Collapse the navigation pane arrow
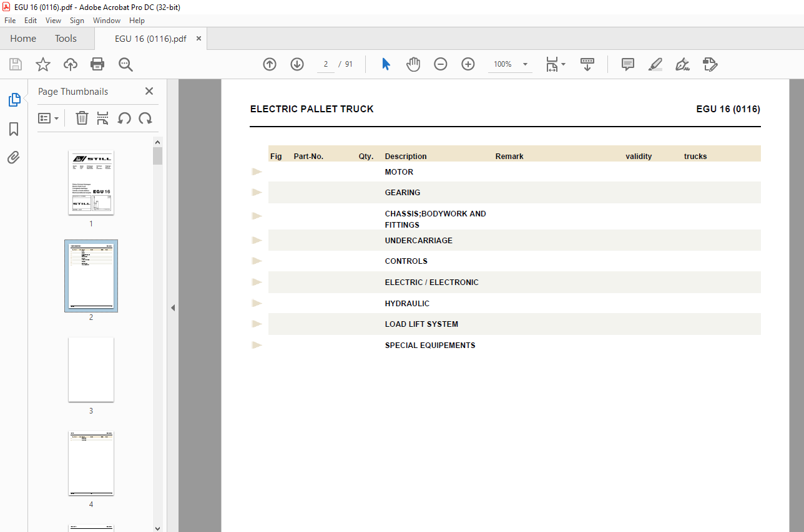This screenshot has height=532, width=804. [x=173, y=307]
